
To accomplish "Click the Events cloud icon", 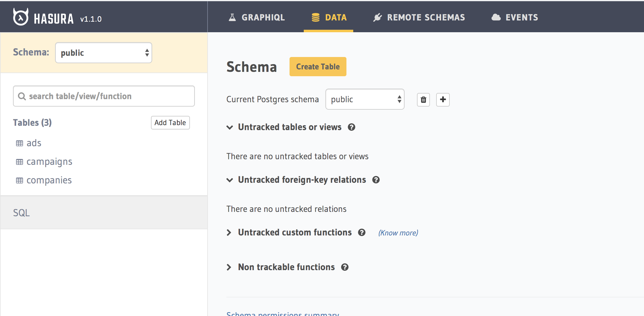I will [496, 17].
